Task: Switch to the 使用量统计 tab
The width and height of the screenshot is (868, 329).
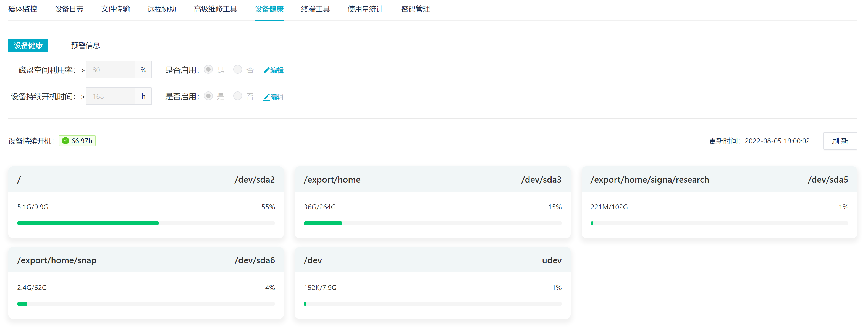Action: [x=365, y=9]
